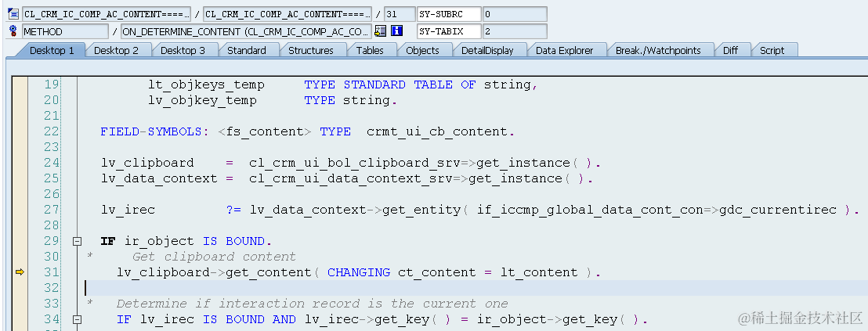This screenshot has height=331, width=868.
Task: Open the Tables tab
Action: pos(370,50)
